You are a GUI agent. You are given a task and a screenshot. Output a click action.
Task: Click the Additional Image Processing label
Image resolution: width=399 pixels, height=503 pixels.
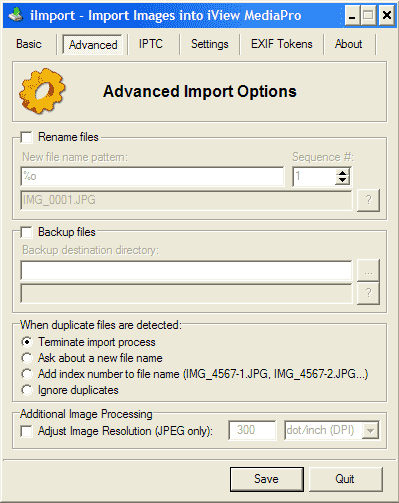point(86,414)
